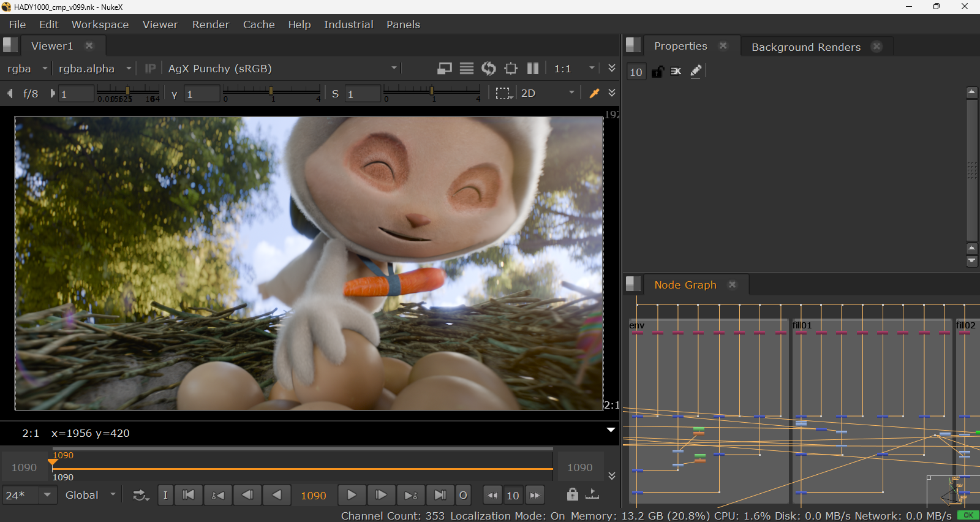Open the Edit menu
The height and width of the screenshot is (522, 980).
(48, 25)
